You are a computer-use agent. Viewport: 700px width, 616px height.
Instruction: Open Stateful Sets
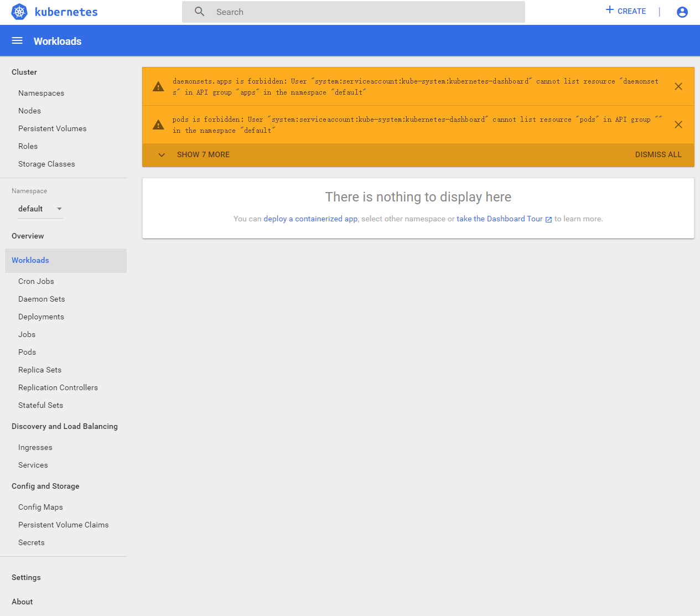40,405
